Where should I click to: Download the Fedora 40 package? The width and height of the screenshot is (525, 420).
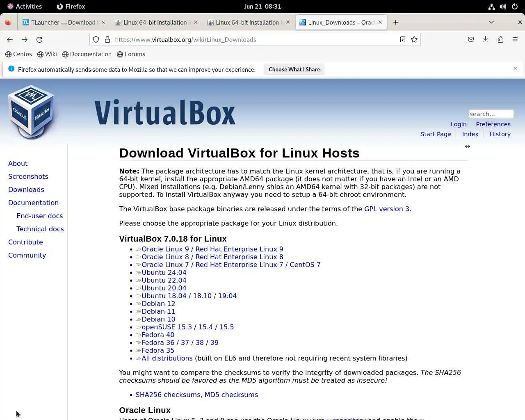(158, 335)
